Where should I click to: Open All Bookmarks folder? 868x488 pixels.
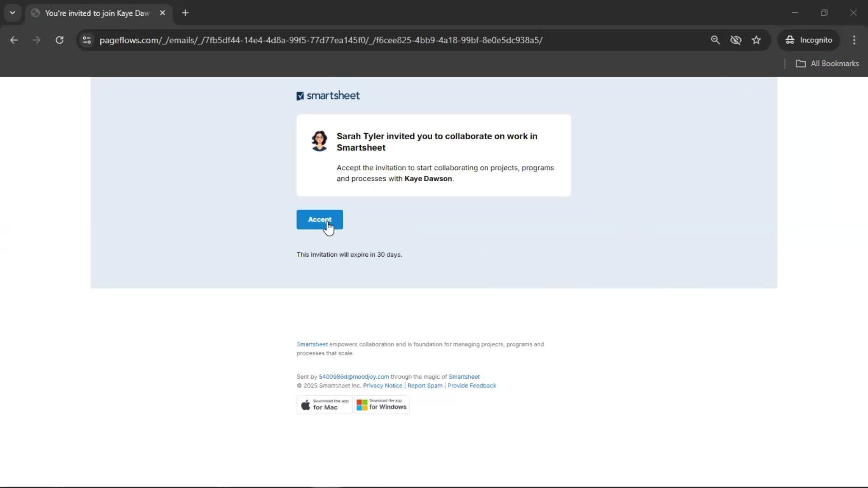(x=827, y=64)
